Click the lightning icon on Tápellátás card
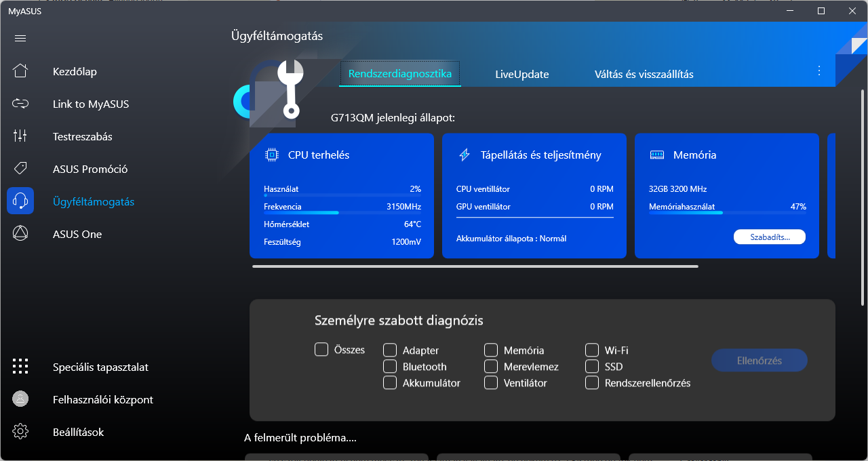Viewport: 868px width, 461px height. click(x=465, y=155)
